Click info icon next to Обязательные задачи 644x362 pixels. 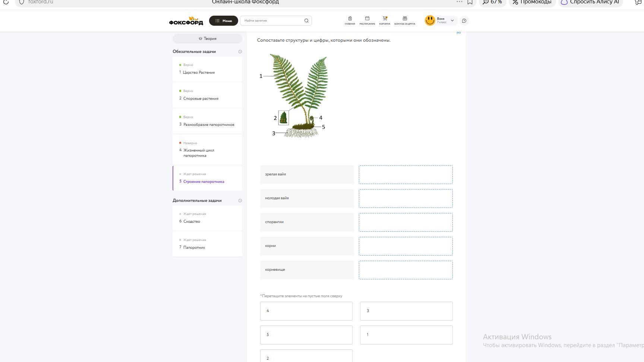[x=240, y=52]
